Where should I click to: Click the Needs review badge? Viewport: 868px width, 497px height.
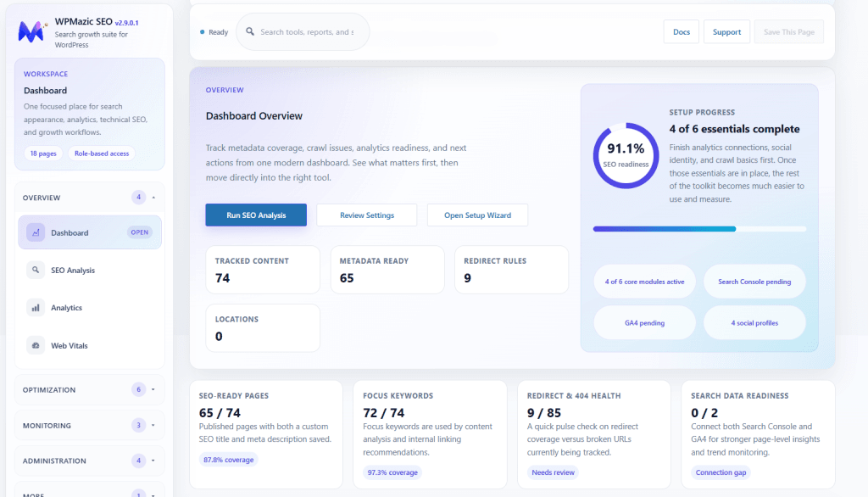click(553, 472)
